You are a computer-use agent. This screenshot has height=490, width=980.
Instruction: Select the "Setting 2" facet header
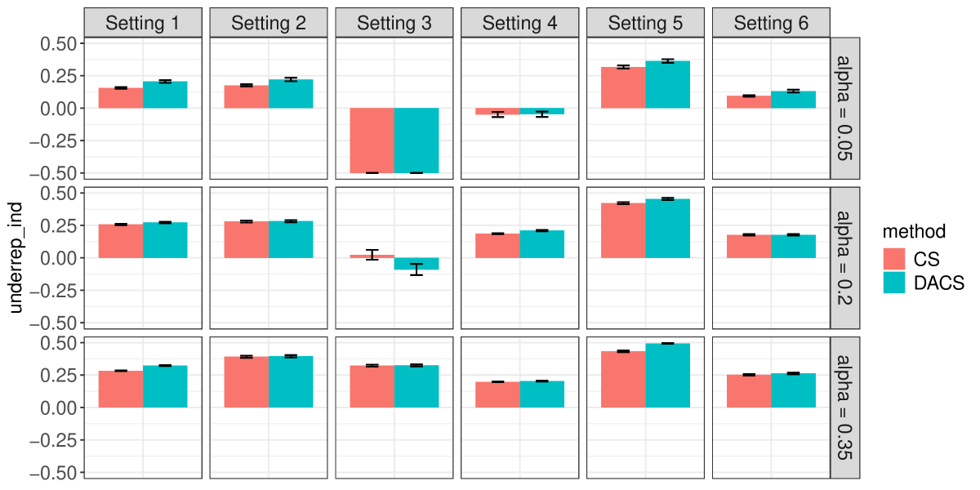point(269,23)
